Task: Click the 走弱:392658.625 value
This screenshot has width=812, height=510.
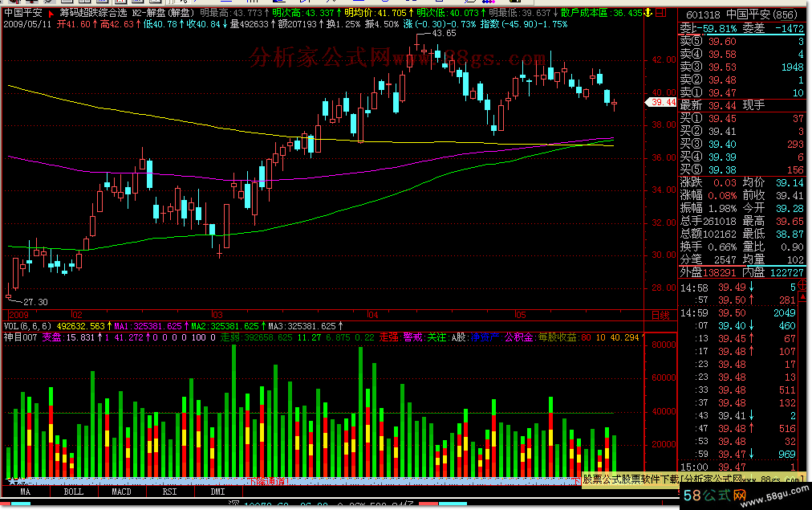Action: tap(257, 337)
